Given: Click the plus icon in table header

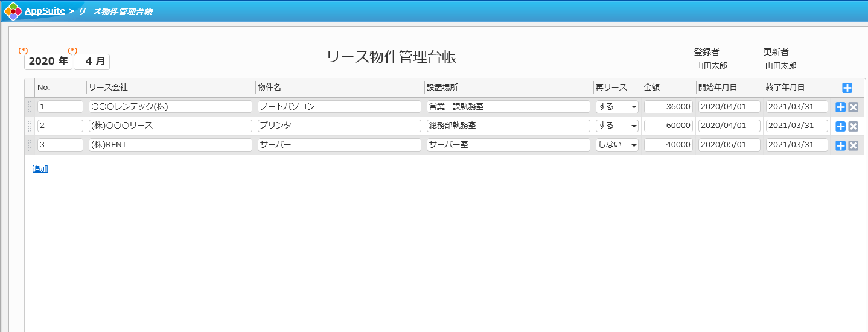Looking at the screenshot, I should point(847,88).
